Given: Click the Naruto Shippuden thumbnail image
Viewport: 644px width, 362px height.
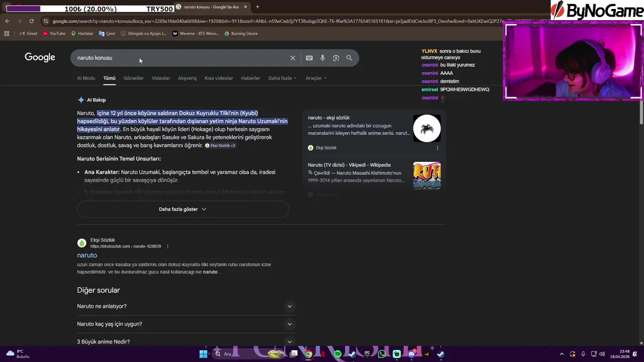Looking at the screenshot, I should [x=427, y=175].
